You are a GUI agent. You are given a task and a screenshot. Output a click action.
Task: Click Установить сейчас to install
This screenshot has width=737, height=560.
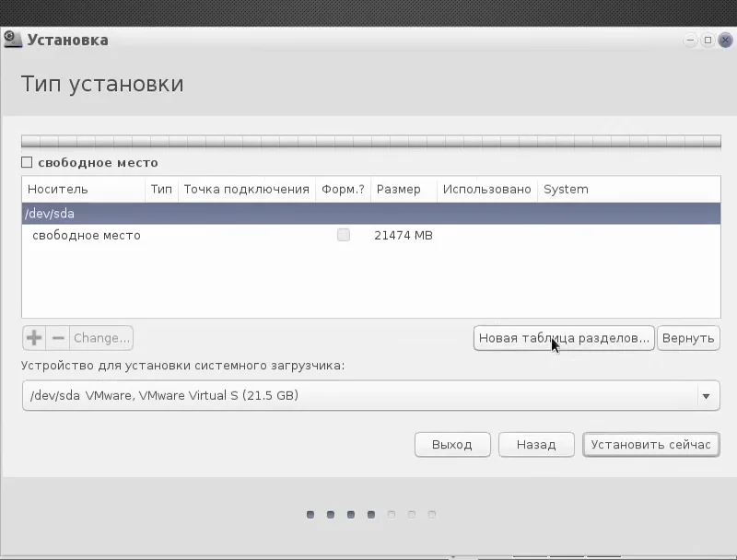(651, 445)
